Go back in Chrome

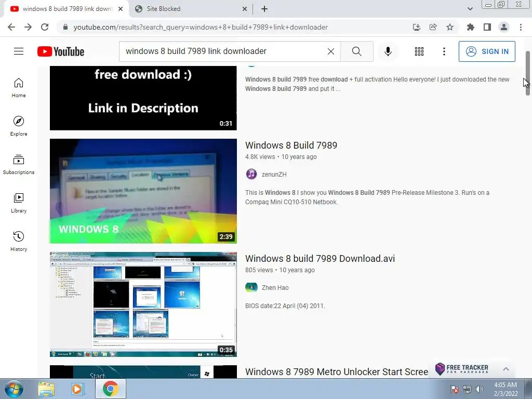[11, 27]
